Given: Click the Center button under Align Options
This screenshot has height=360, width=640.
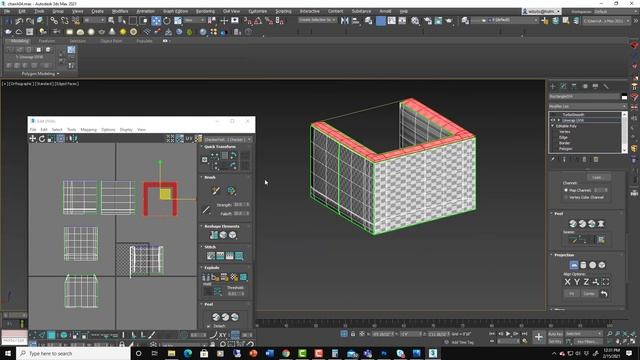Looking at the screenshot, I should click(x=589, y=293).
